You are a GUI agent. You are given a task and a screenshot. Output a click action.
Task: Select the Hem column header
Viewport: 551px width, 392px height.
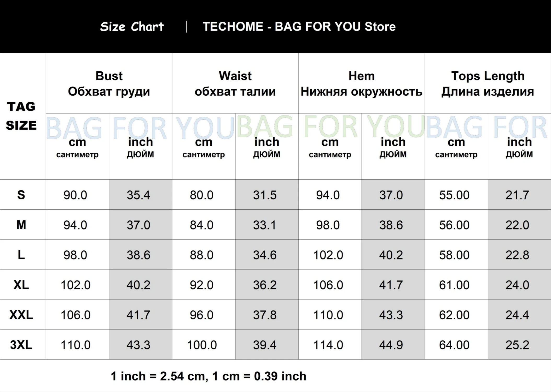pyautogui.click(x=361, y=83)
